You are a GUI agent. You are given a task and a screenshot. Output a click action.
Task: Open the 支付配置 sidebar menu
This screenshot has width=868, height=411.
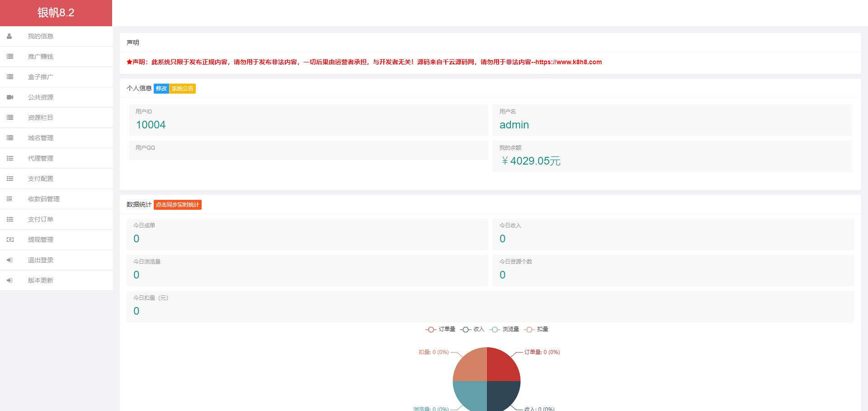(41, 179)
